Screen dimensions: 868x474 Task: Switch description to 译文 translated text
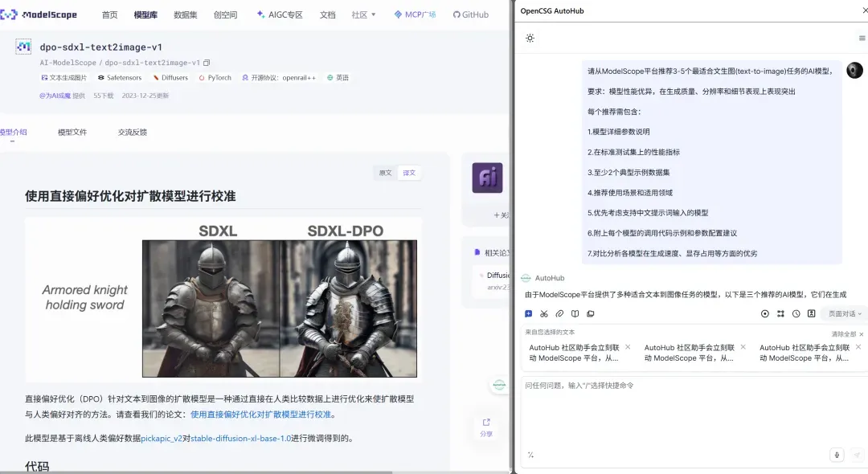pyautogui.click(x=409, y=173)
